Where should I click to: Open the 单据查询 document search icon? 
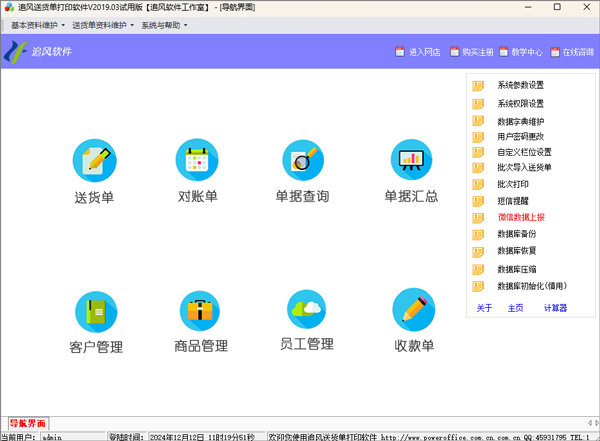click(x=302, y=161)
